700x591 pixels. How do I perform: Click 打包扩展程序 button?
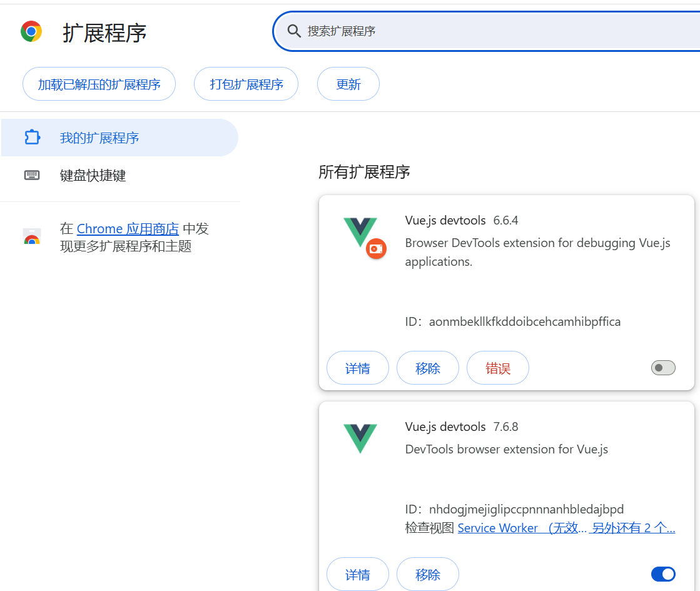[246, 84]
